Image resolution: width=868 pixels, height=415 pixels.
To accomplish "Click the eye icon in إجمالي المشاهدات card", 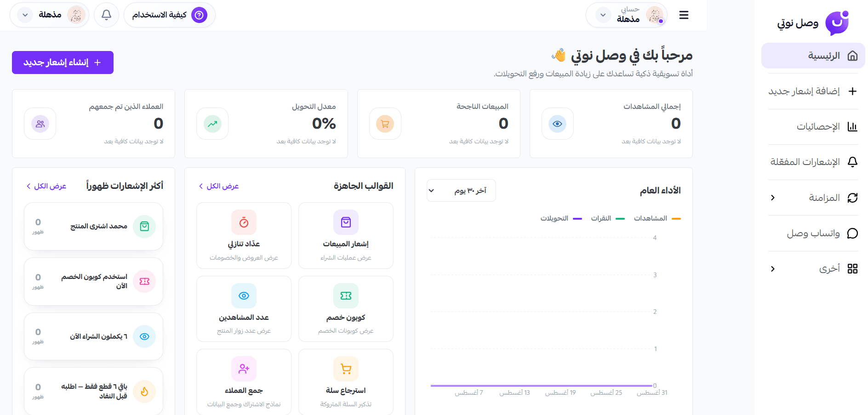I will [557, 124].
